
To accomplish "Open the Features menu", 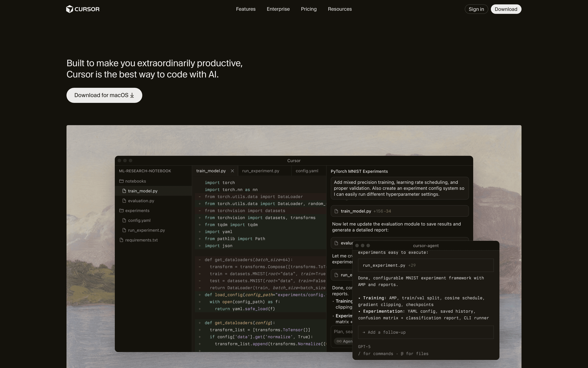I will click(246, 9).
